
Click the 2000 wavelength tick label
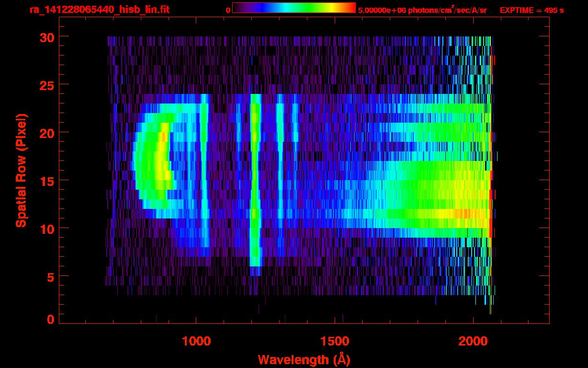point(473,341)
